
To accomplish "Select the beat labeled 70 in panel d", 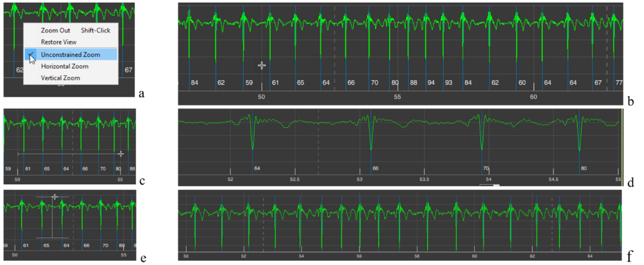I will pos(486,168).
